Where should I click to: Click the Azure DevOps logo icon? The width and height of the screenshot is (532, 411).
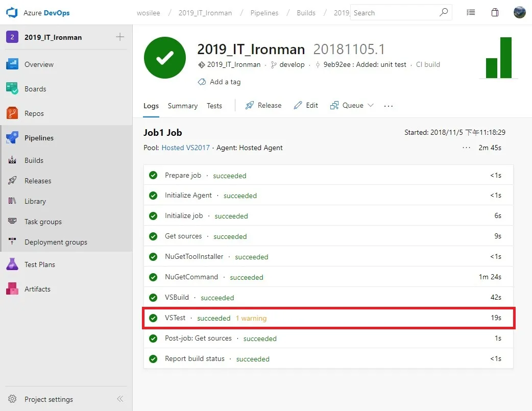tap(12, 13)
